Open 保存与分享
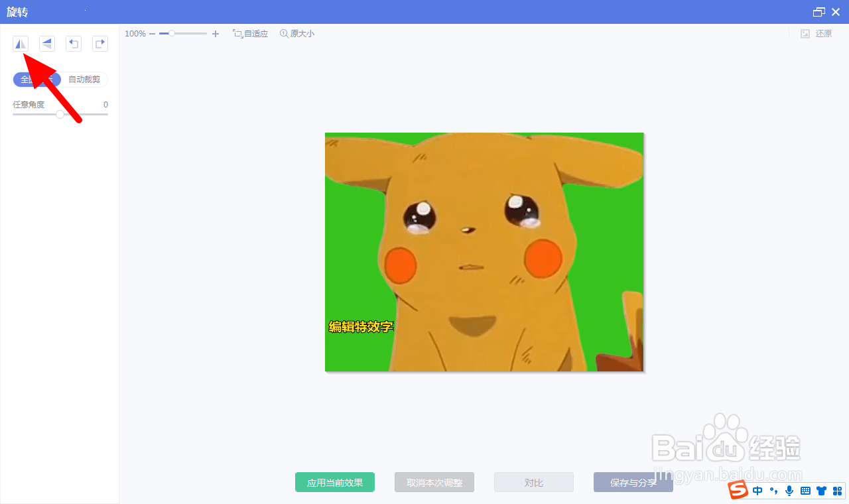 633,482
